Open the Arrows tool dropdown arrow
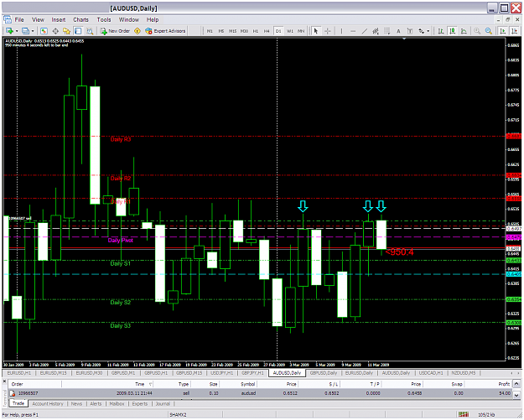The image size is (524, 420). tap(428, 31)
